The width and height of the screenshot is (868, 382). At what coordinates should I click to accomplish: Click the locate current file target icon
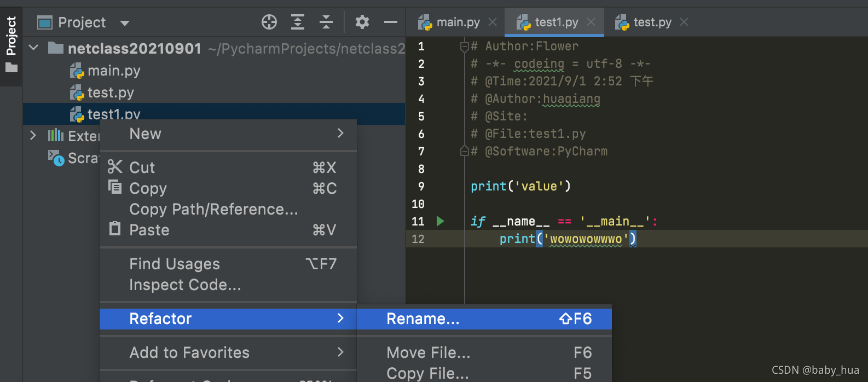point(269,22)
